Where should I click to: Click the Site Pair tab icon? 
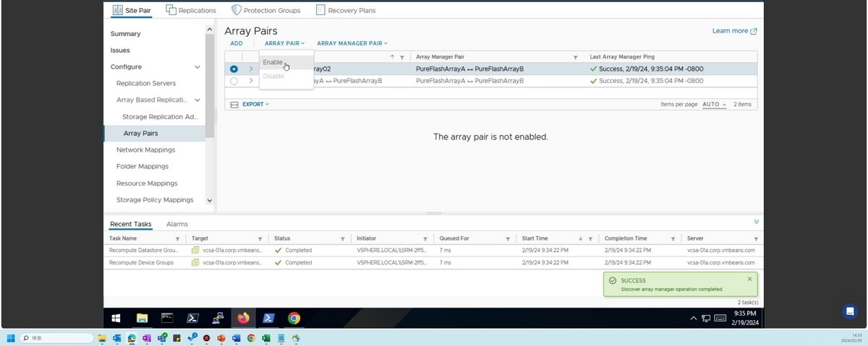[117, 10]
